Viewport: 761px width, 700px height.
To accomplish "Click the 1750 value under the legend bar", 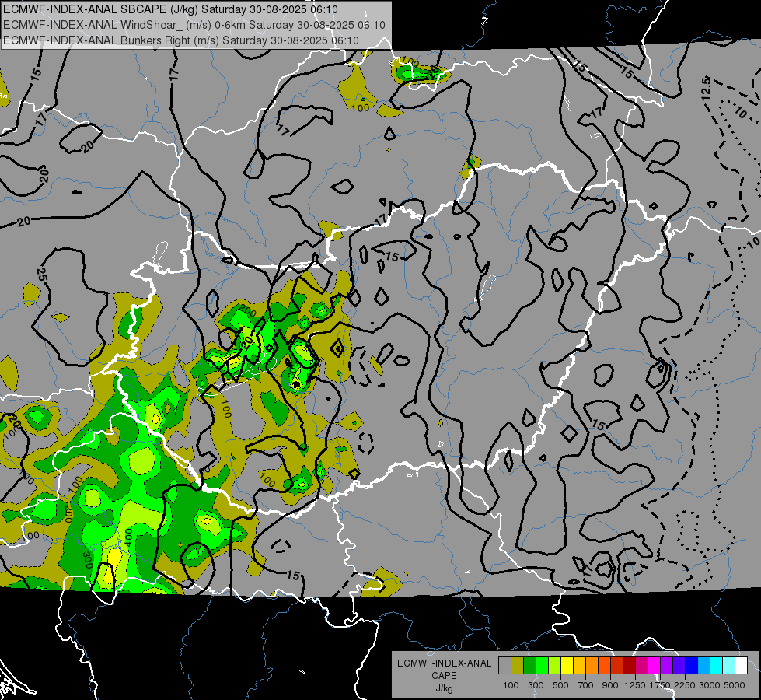I will [660, 685].
